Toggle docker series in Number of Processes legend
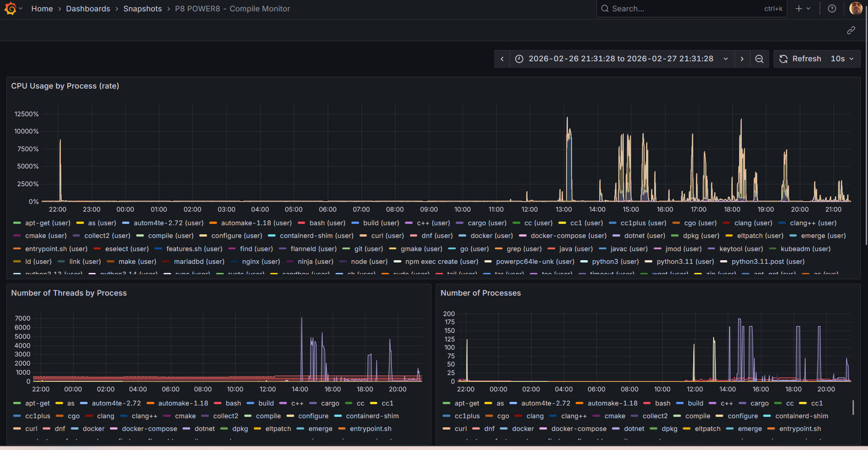The height and width of the screenshot is (450, 868). (523, 429)
